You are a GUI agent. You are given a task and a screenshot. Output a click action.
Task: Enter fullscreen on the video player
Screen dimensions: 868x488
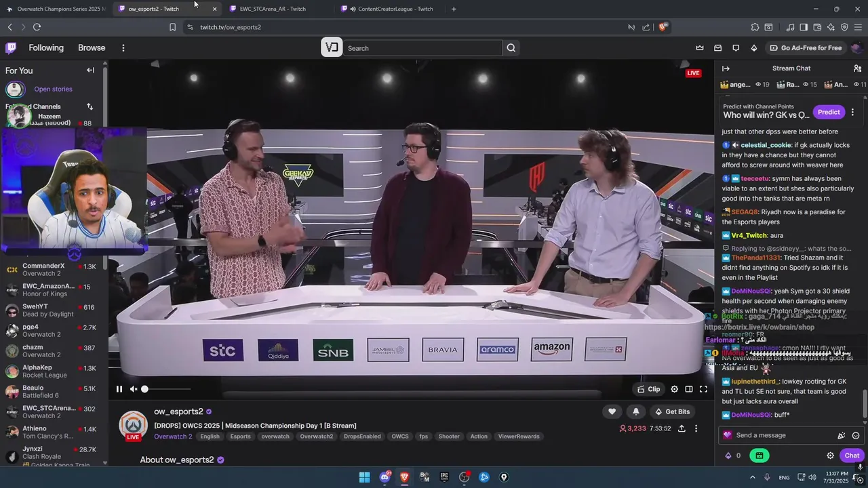click(x=703, y=389)
